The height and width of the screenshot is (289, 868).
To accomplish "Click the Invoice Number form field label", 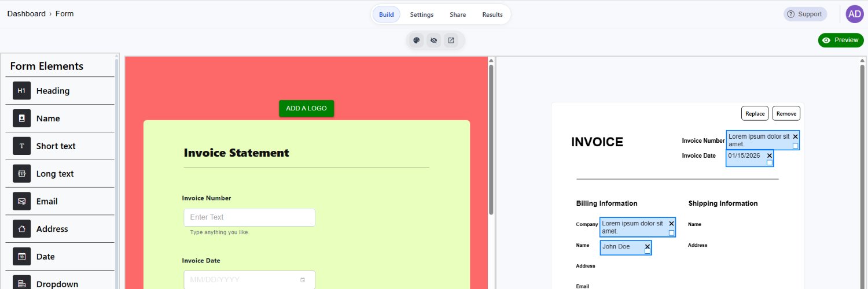I will 207,198.
